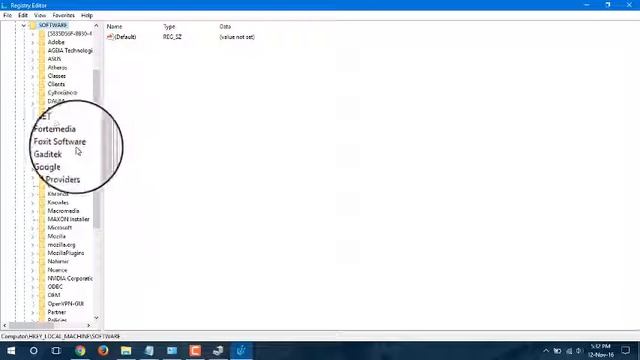640x360 pixels.
Task: Click the Macromedia key folder icon
Action: click(42, 211)
